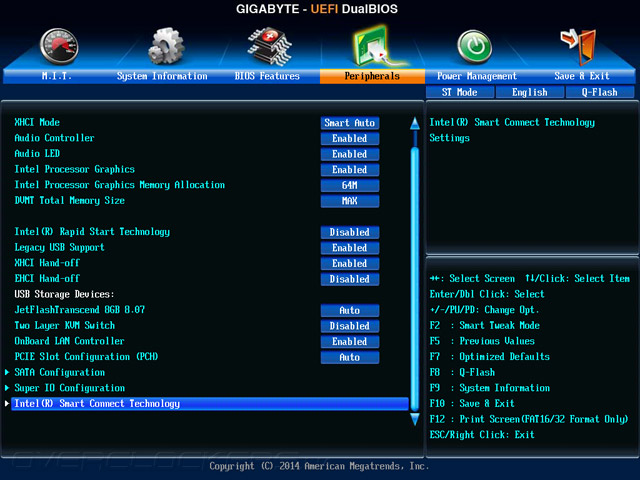
Task: Change XHCI Mode Smart Auto value
Action: (350, 123)
